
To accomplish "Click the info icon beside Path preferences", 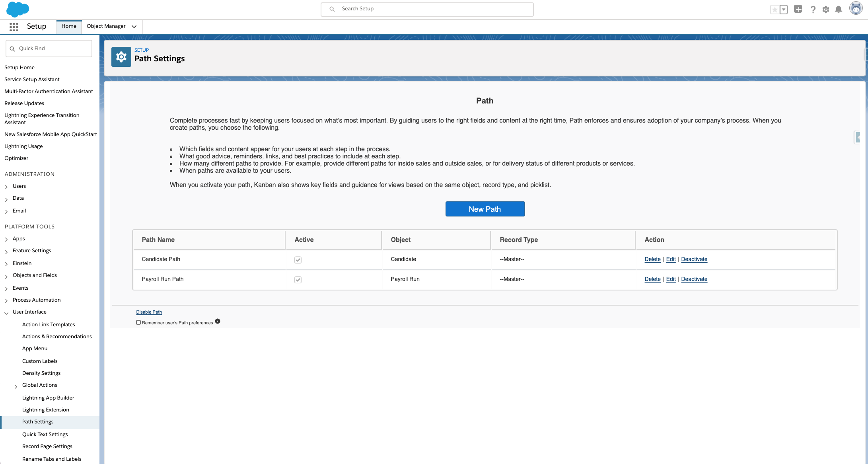I will [218, 321].
